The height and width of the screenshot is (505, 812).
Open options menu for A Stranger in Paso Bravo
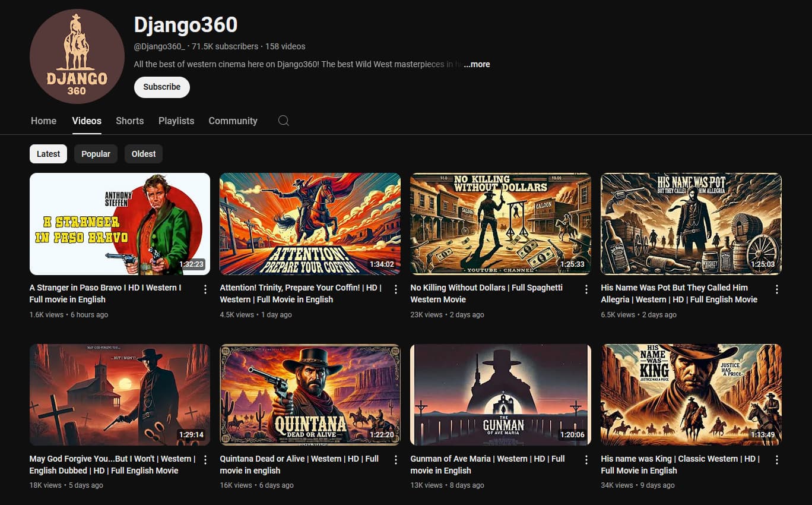click(205, 289)
